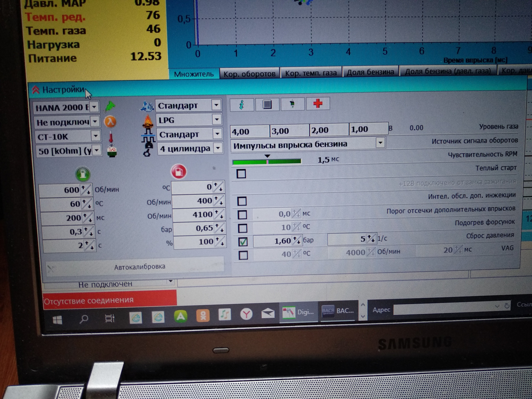Open the Импульсы впрыска бензина source dropdown
532x399 pixels.
[x=380, y=143]
